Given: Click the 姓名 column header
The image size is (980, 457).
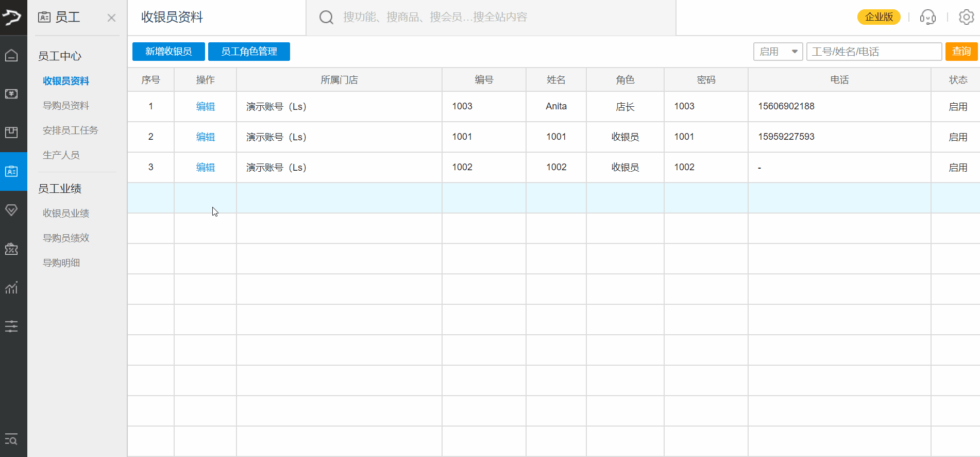Looking at the screenshot, I should (x=556, y=80).
